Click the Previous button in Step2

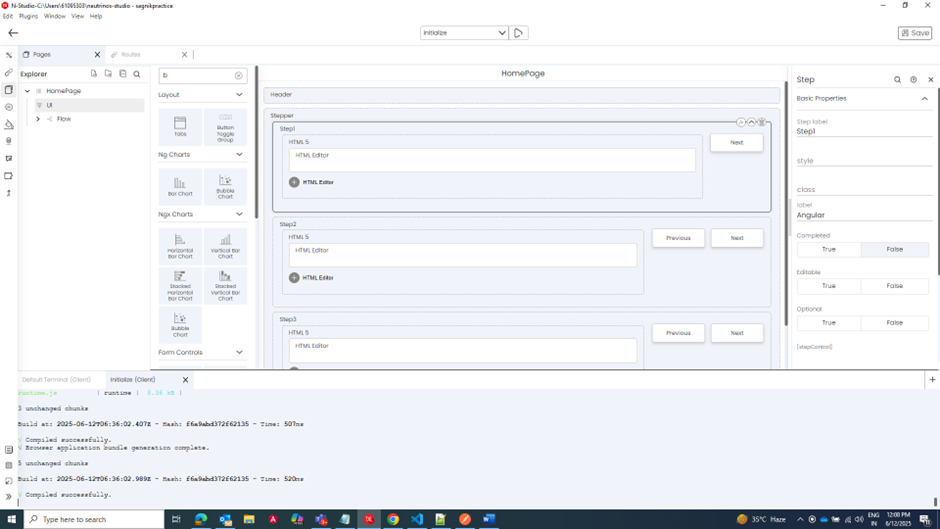(x=678, y=238)
